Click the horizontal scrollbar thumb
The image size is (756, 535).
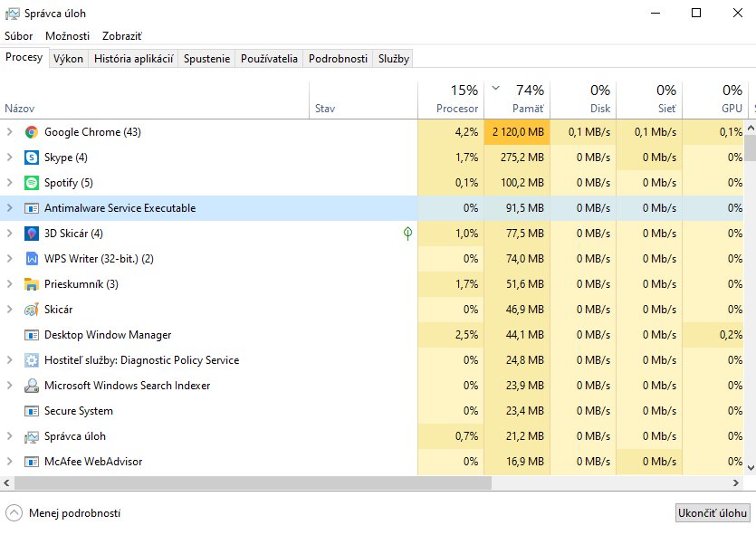pyautogui.click(x=254, y=482)
